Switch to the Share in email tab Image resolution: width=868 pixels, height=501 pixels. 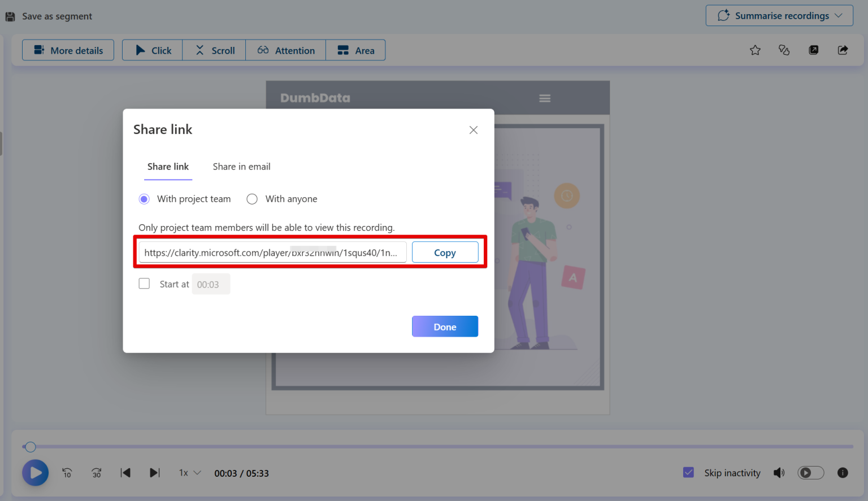click(x=241, y=167)
